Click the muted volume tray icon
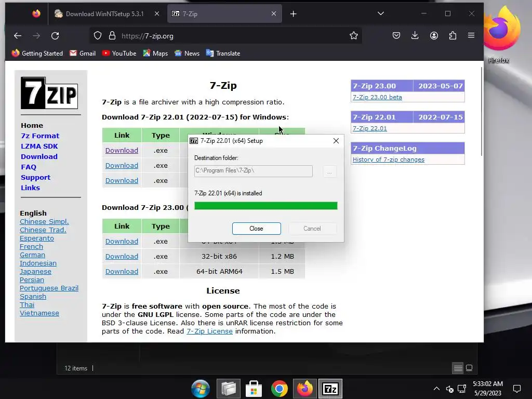 tap(449, 389)
